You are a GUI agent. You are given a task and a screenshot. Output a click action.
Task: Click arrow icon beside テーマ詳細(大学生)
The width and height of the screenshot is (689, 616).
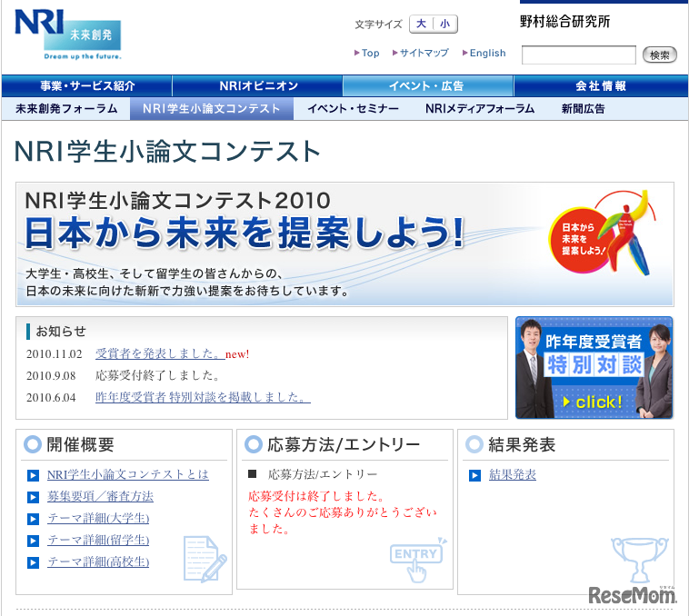coord(33,519)
